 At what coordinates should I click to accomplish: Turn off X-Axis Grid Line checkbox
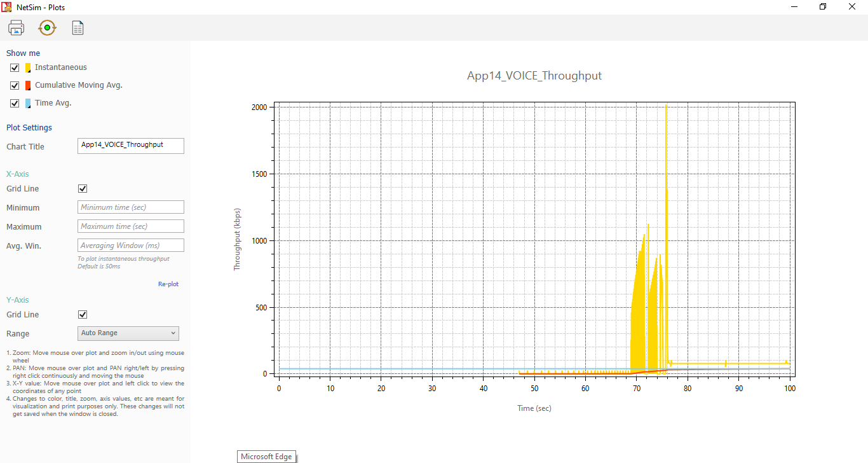click(x=83, y=189)
